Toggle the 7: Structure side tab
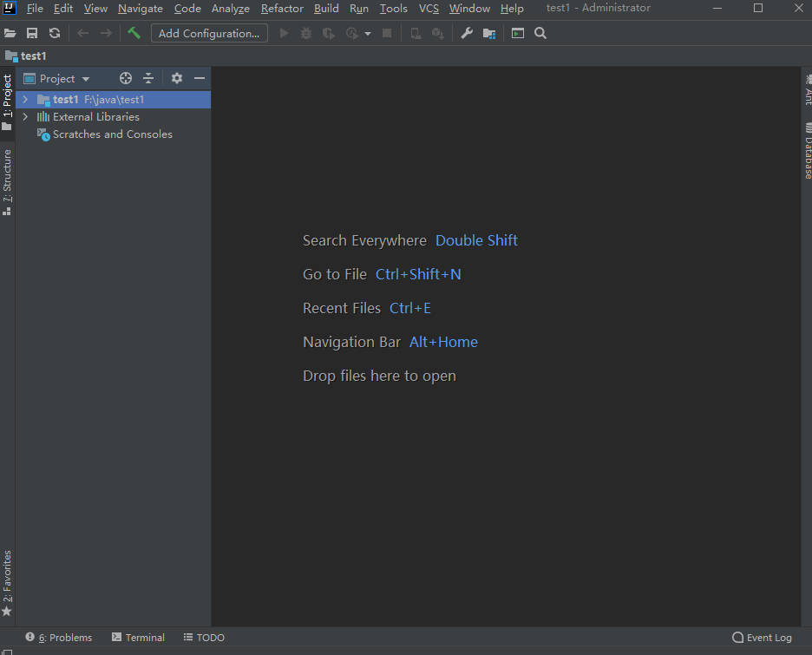The image size is (812, 655). click(x=7, y=181)
